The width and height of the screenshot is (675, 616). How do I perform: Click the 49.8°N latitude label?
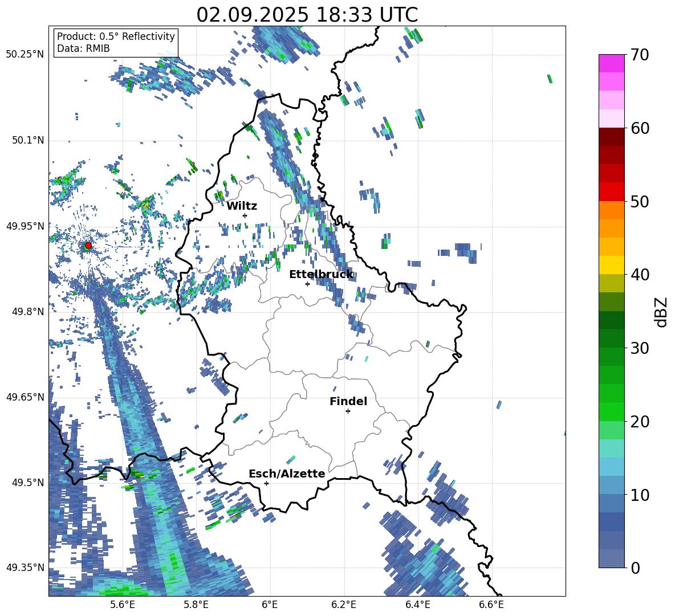(28, 311)
